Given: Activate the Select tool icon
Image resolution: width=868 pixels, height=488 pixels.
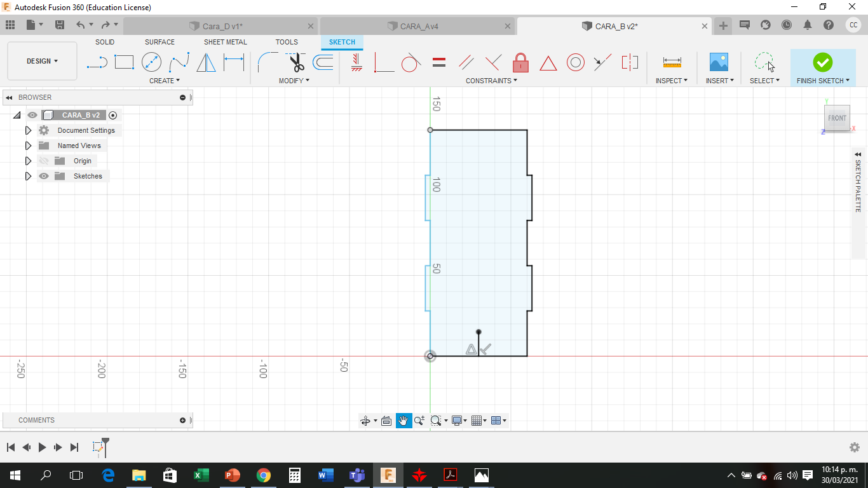Looking at the screenshot, I should 764,62.
